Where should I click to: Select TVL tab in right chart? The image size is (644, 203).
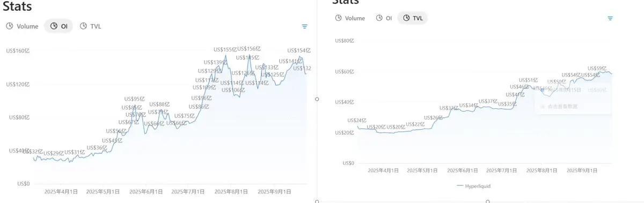pos(413,18)
